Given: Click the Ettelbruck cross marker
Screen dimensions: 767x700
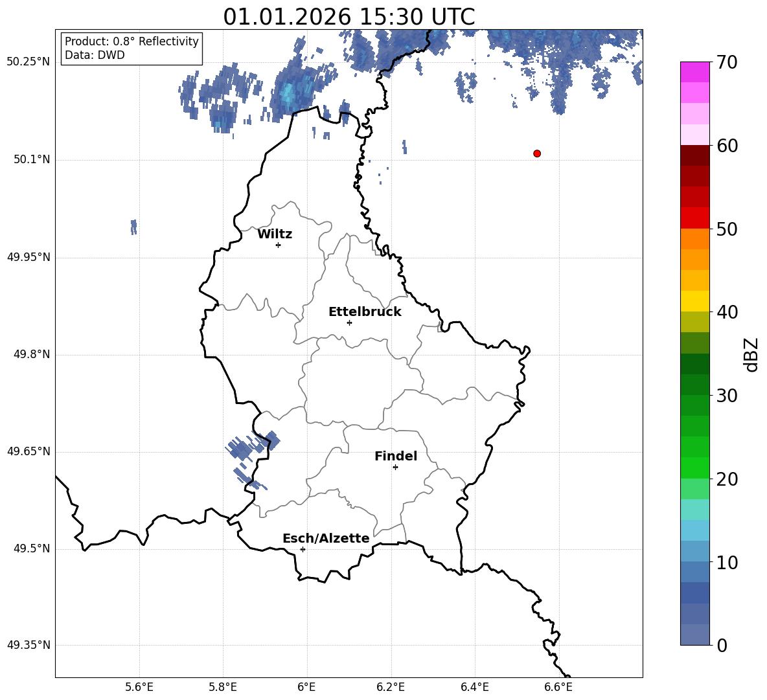Looking at the screenshot, I should point(349,322).
